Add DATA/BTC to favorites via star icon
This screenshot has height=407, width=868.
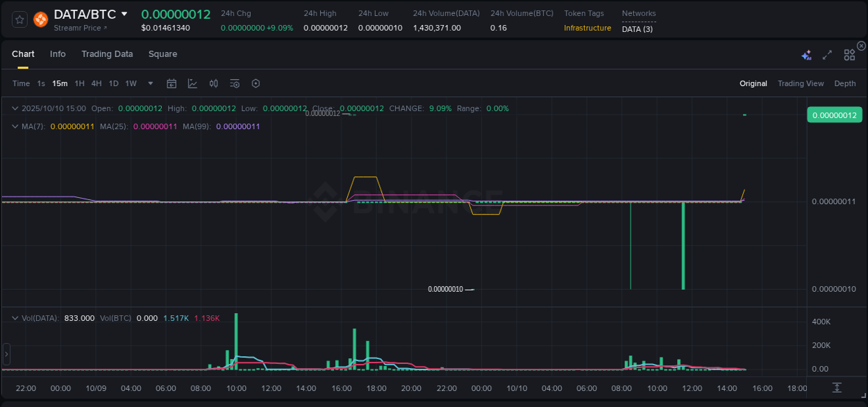coord(19,19)
